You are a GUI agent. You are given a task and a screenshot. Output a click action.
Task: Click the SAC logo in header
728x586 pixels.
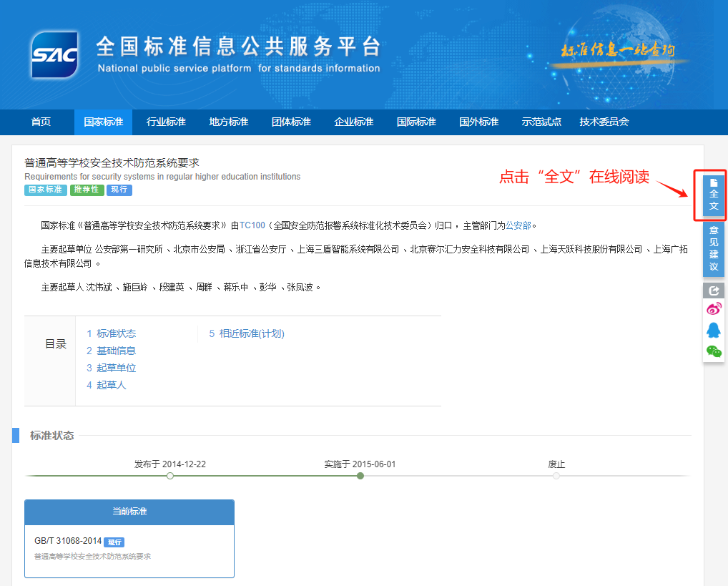click(54, 54)
